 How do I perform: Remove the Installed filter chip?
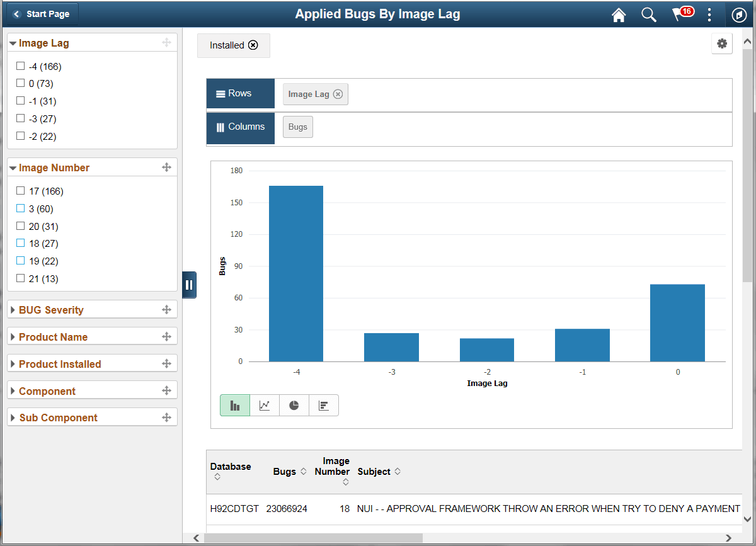pyautogui.click(x=253, y=45)
